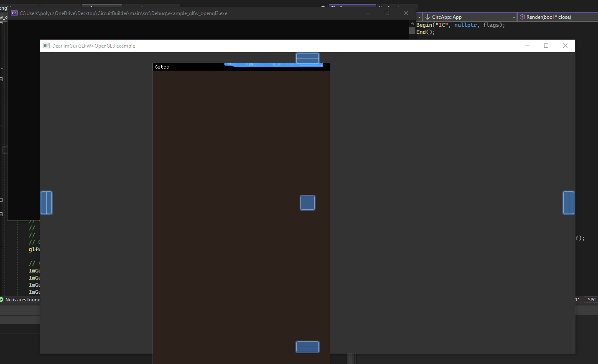The height and width of the screenshot is (364, 598).
Task: Open the CircApp::App scope dropdown
Action: pyautogui.click(x=471, y=17)
